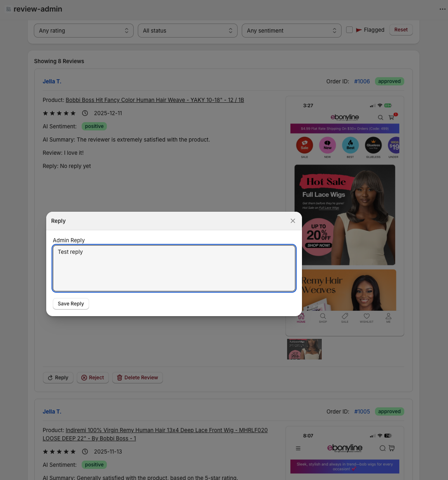Open the Any rating dropdown

pos(84,31)
